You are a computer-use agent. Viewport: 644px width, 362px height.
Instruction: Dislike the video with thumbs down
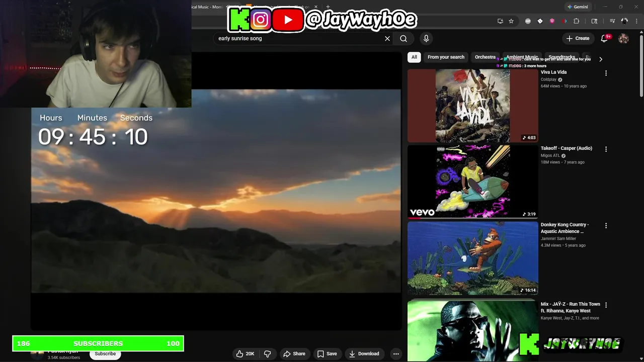[268, 353]
